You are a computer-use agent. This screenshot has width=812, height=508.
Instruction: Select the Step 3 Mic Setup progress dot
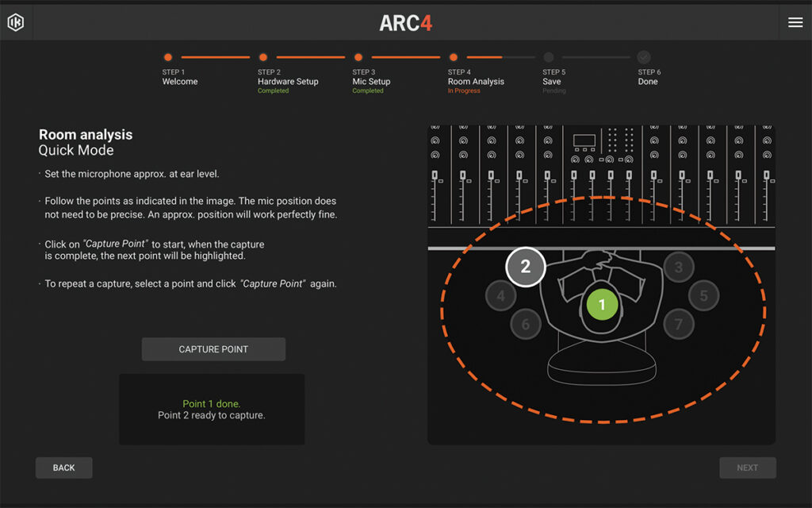[358, 57]
